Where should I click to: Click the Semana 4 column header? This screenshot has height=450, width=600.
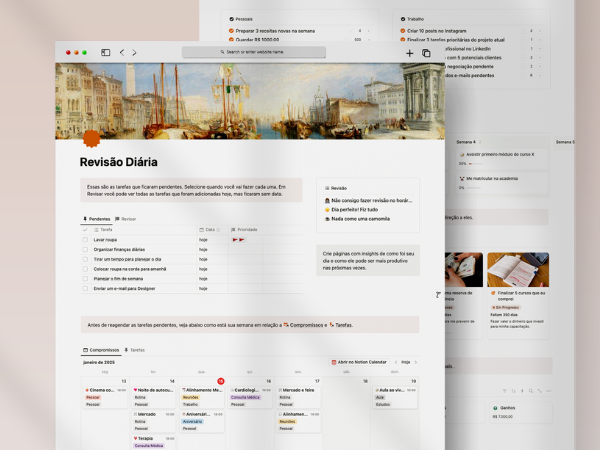[466, 142]
